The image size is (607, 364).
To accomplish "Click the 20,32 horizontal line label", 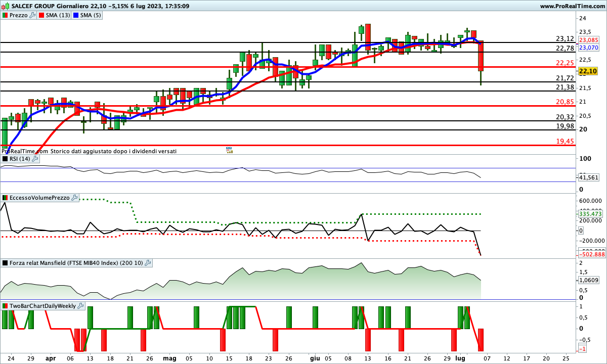I will 565,117.
